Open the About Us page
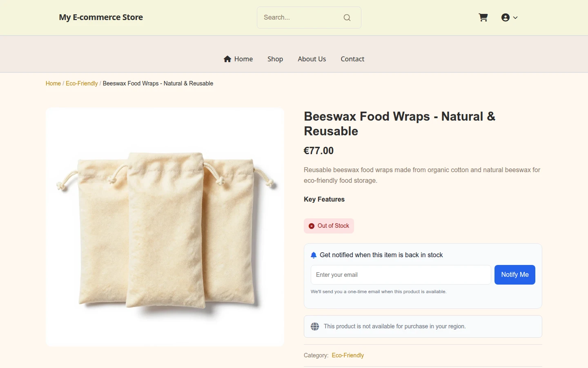 point(312,59)
